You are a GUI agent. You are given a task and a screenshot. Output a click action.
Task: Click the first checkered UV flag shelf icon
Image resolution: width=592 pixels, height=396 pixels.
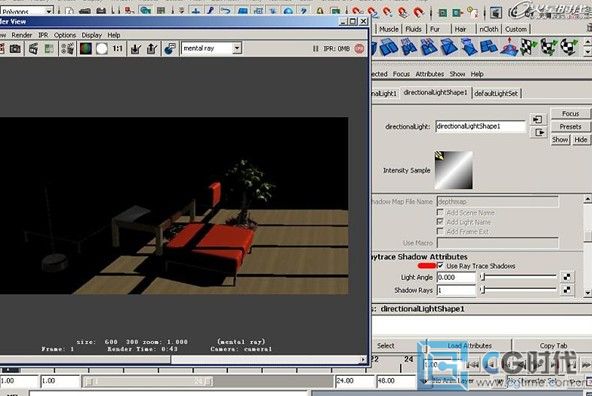(x=528, y=47)
